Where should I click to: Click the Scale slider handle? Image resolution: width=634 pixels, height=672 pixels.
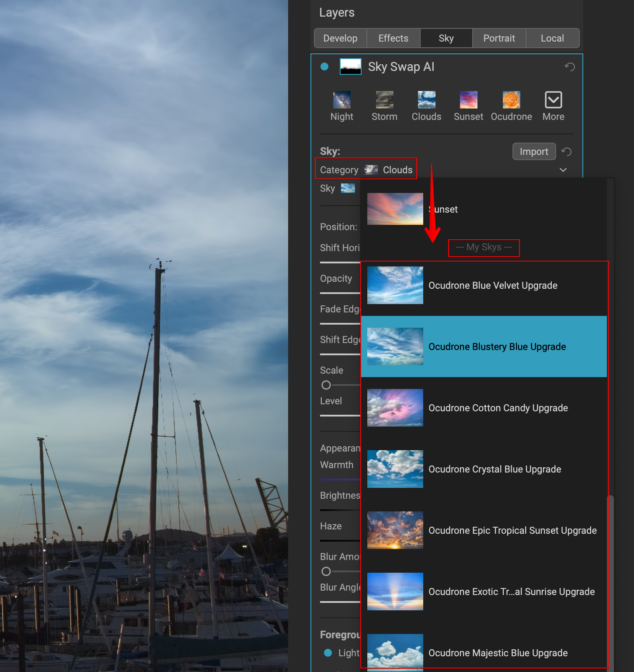(x=326, y=385)
